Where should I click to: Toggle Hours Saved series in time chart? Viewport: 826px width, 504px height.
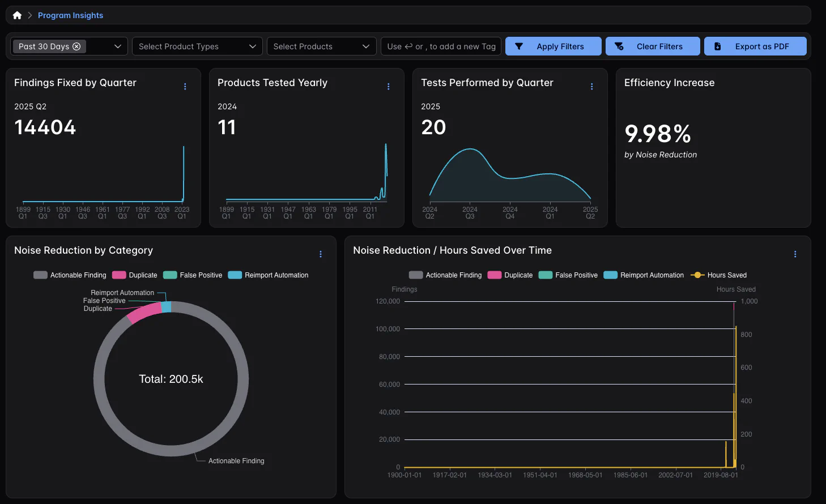point(719,275)
